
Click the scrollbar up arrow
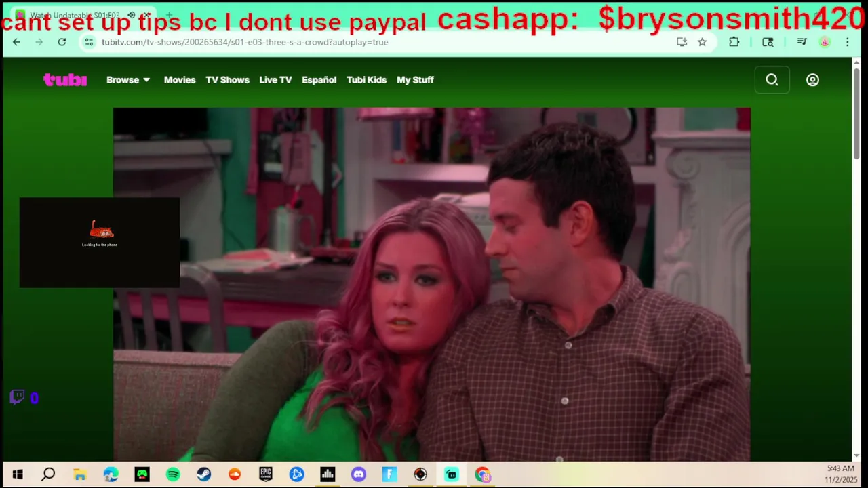tap(856, 62)
